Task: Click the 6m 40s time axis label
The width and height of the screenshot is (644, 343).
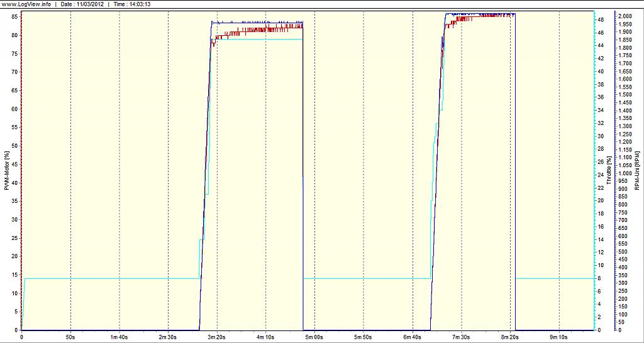Action: pyautogui.click(x=411, y=337)
